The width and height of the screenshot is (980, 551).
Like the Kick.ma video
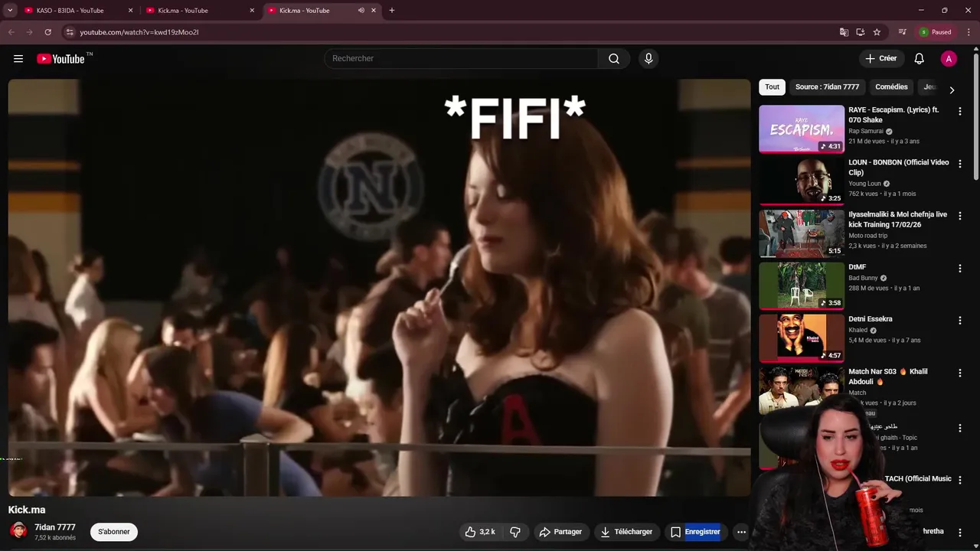click(x=480, y=532)
